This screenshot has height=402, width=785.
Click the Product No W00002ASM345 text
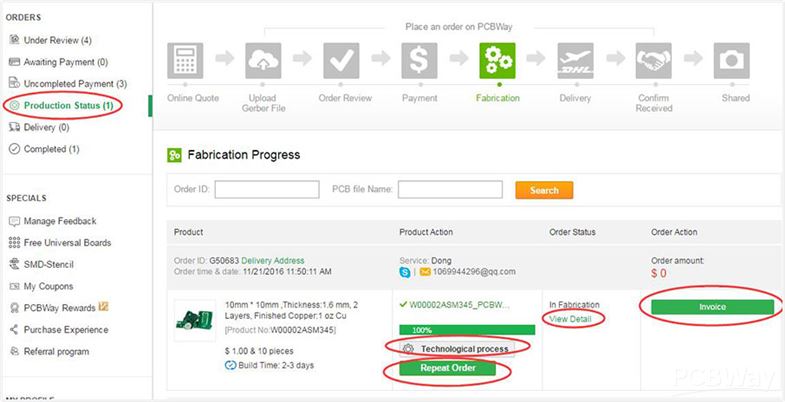[x=281, y=330]
